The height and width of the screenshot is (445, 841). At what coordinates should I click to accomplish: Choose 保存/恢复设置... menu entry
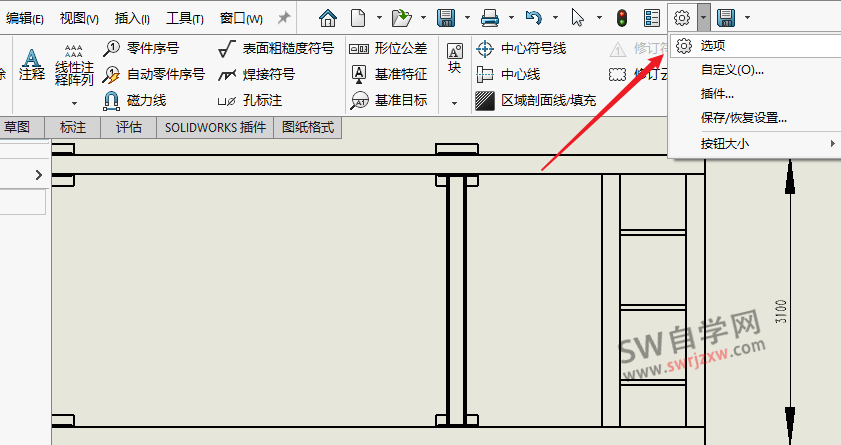[x=743, y=118]
